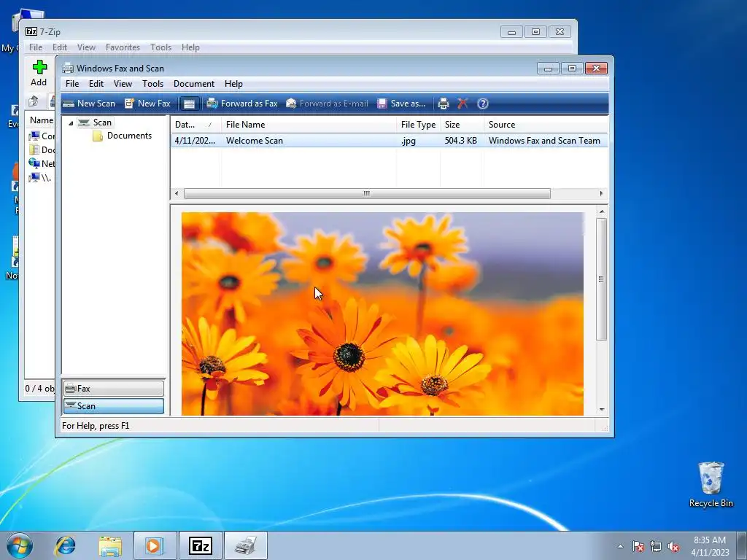The image size is (747, 560).
Task: Open the Tools menu in 7-Zip
Action: click(x=160, y=47)
